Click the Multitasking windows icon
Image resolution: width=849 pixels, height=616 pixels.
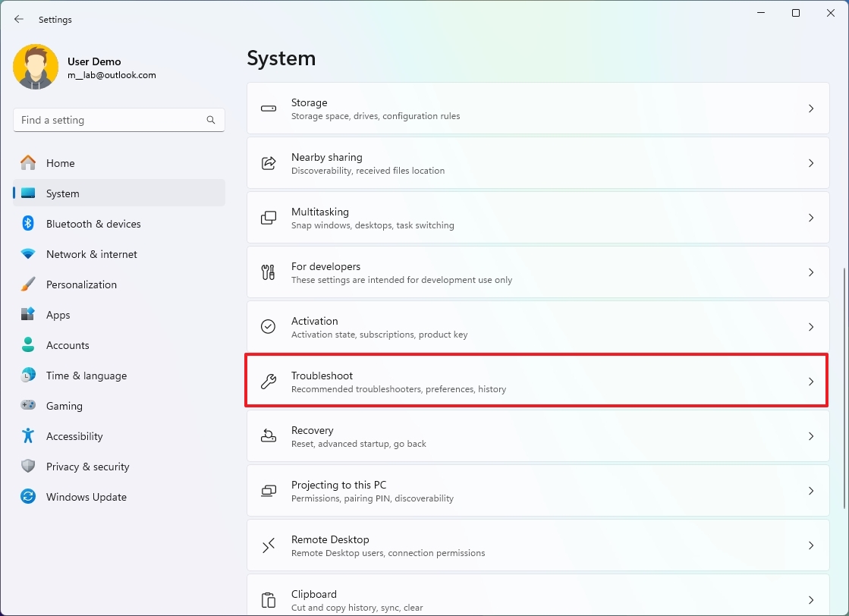pyautogui.click(x=269, y=218)
